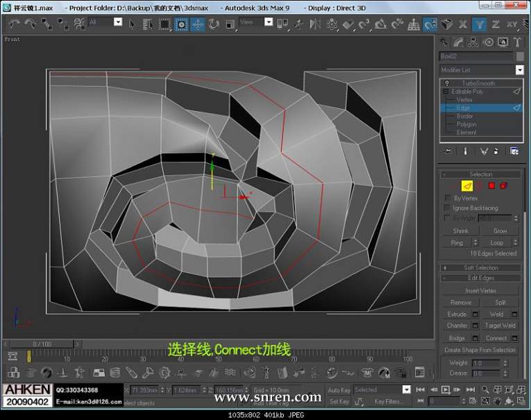Switch to Edge sub-object selection icon
531x420 pixels.
[466, 186]
